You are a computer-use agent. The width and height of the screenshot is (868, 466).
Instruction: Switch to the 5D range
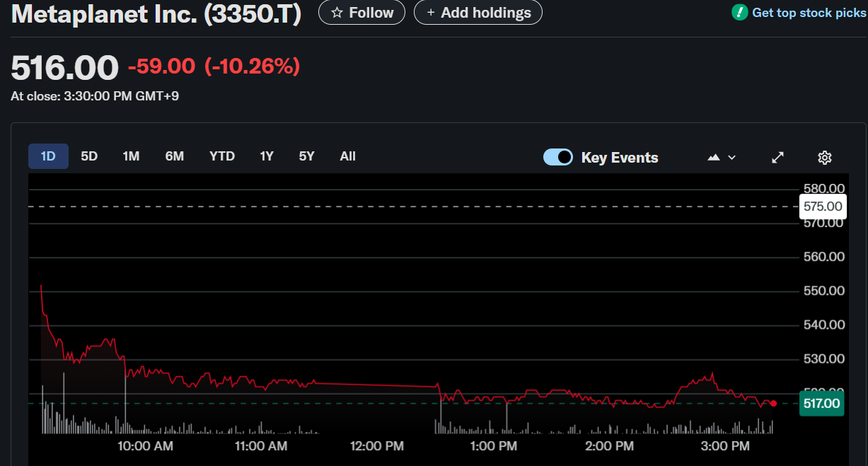click(89, 156)
